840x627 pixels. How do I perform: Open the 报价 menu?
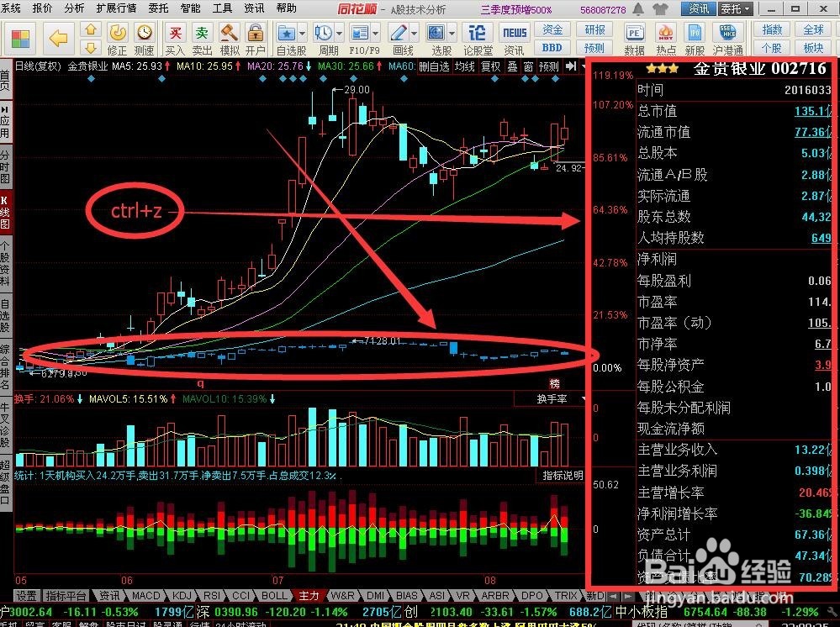click(42, 8)
